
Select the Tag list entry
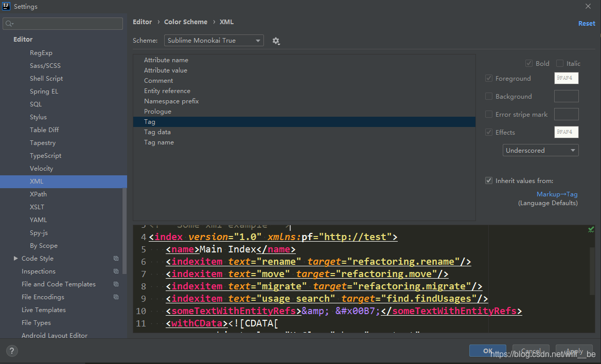pos(304,122)
